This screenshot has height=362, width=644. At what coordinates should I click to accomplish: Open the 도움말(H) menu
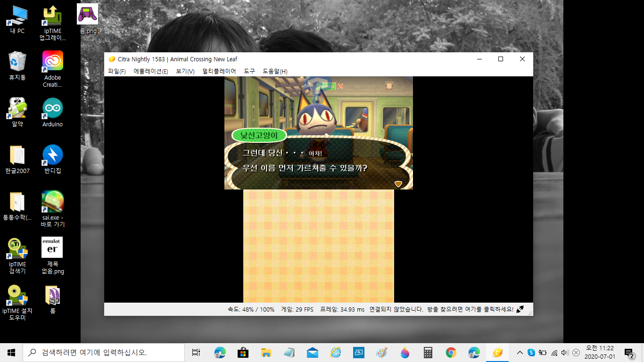275,71
